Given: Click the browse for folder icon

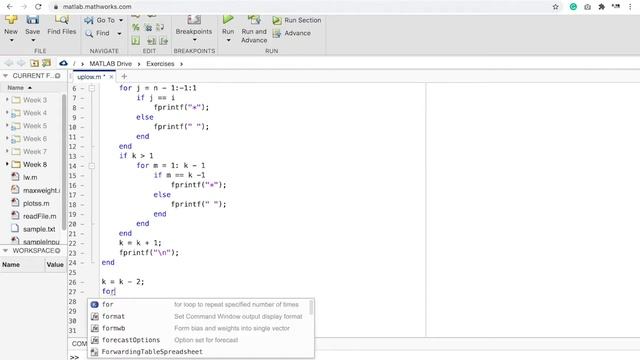Looking at the screenshot, I should click(47, 63).
